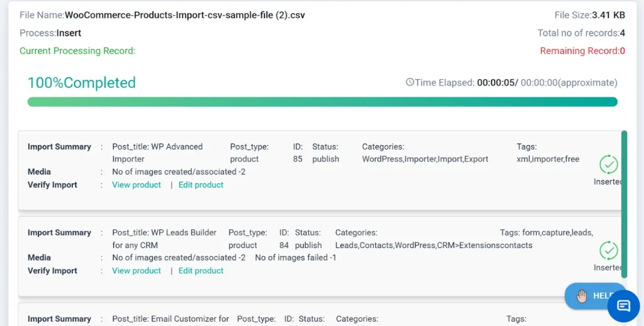
Task: Open View product for WP Advanced Importer
Action: coord(136,185)
